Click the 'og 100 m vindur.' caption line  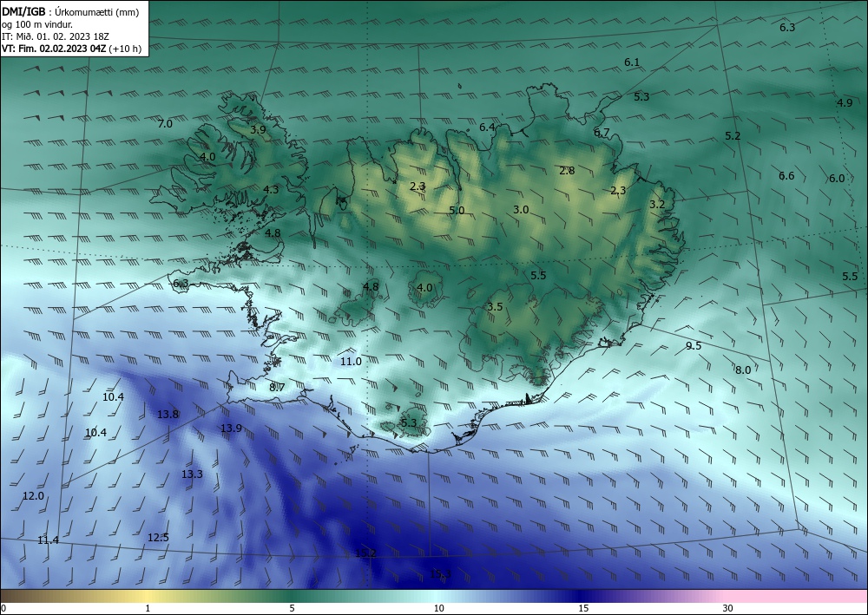pos(36,24)
